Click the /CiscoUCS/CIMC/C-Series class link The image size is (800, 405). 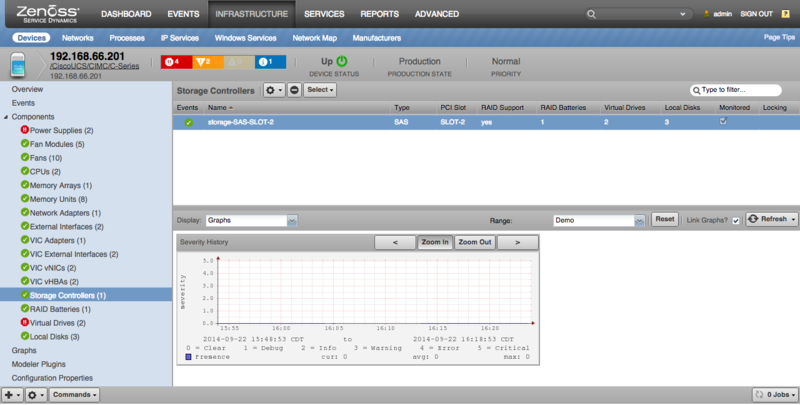point(94,66)
